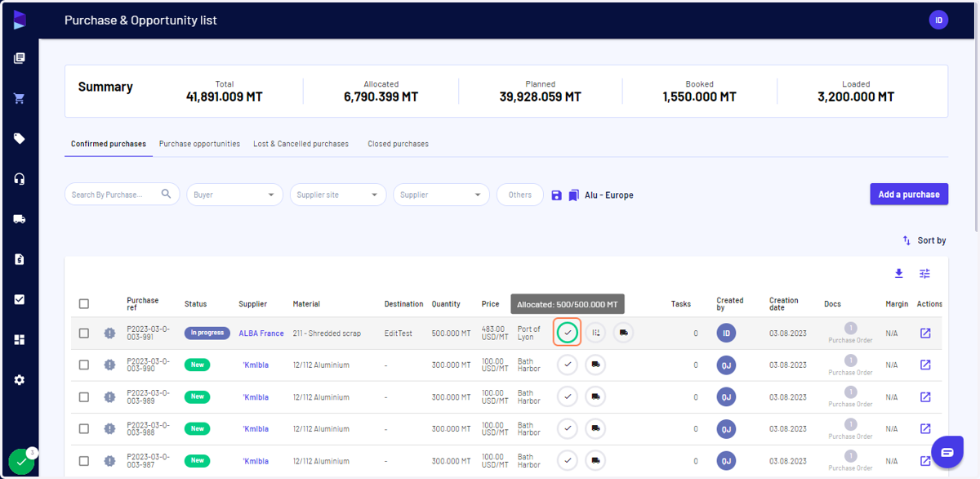Image resolution: width=980 pixels, height=479 pixels.
Task: Open the library icon in the sidebar
Action: 20,58
